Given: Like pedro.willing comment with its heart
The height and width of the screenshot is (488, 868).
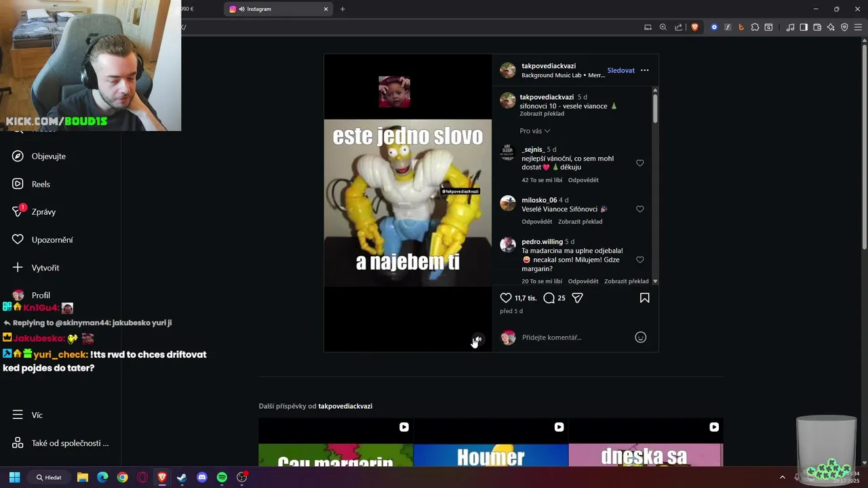Looking at the screenshot, I should click(x=640, y=260).
